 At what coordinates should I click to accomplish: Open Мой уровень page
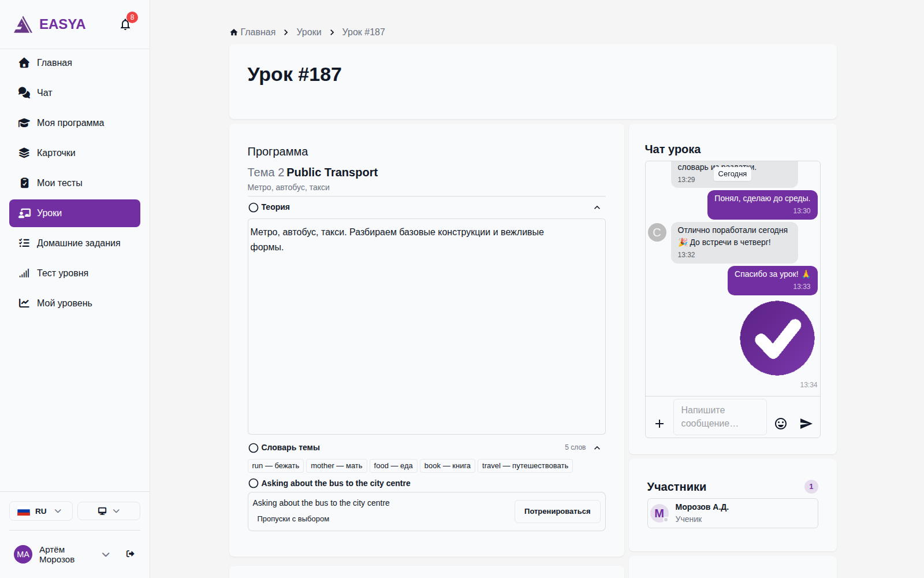[x=74, y=303]
